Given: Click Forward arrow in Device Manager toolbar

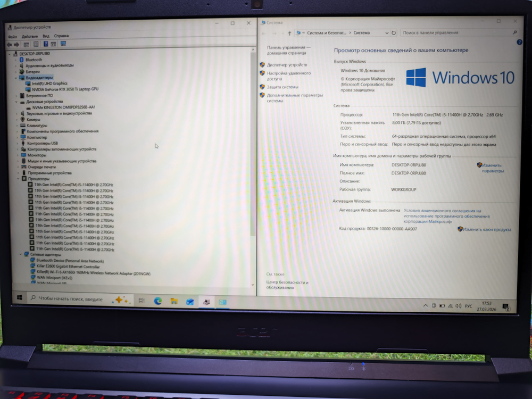Looking at the screenshot, I should pos(16,45).
